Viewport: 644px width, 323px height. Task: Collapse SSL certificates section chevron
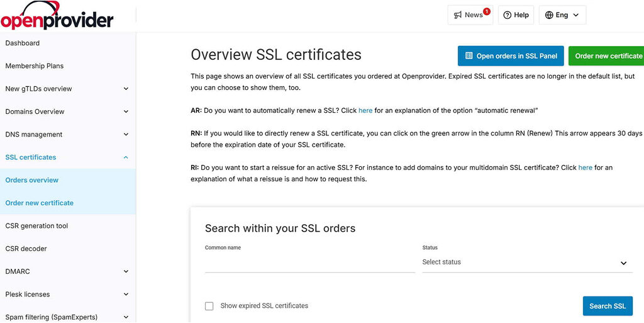[x=126, y=157]
